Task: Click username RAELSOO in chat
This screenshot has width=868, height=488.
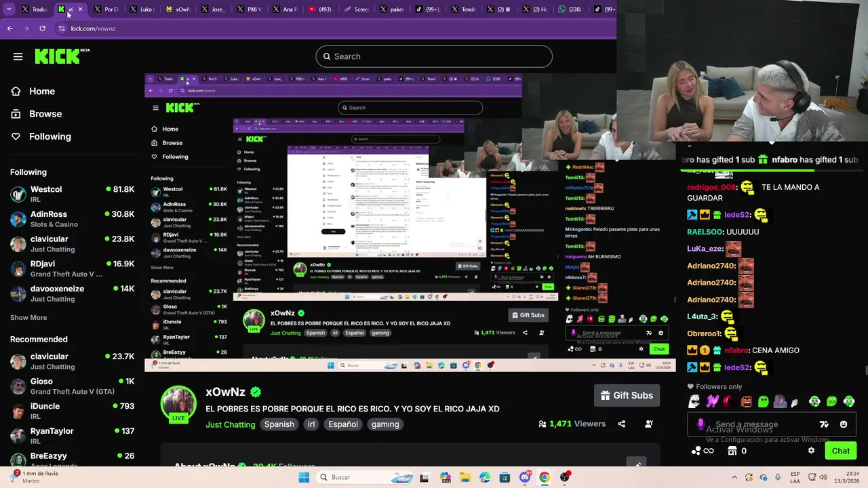Action: [704, 232]
